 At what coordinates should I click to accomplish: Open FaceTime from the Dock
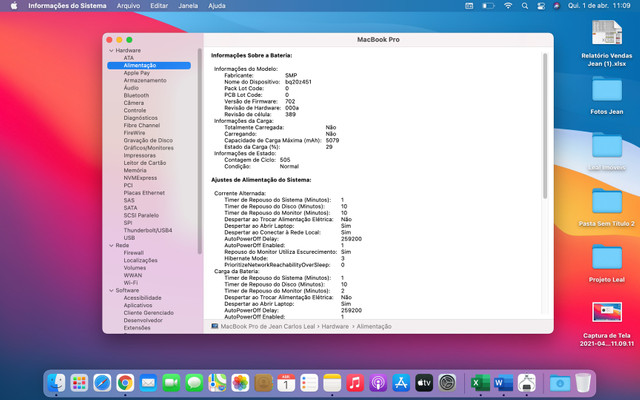coord(171,383)
